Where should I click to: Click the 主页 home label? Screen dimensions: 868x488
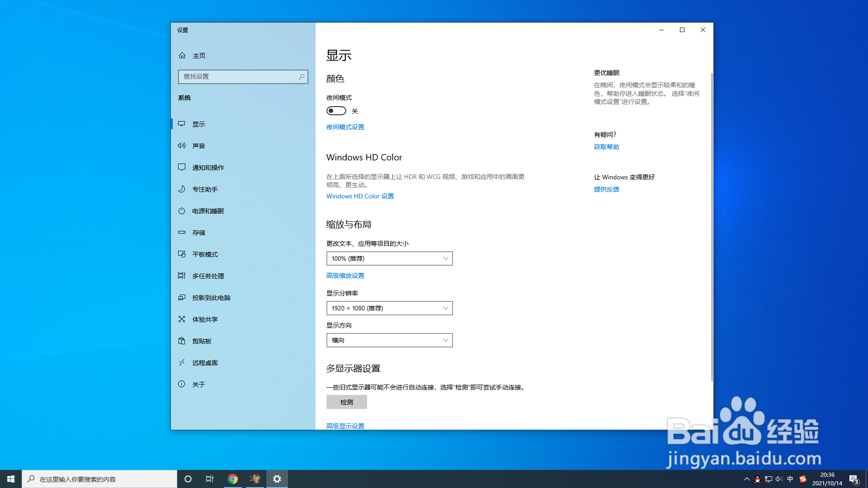click(199, 56)
